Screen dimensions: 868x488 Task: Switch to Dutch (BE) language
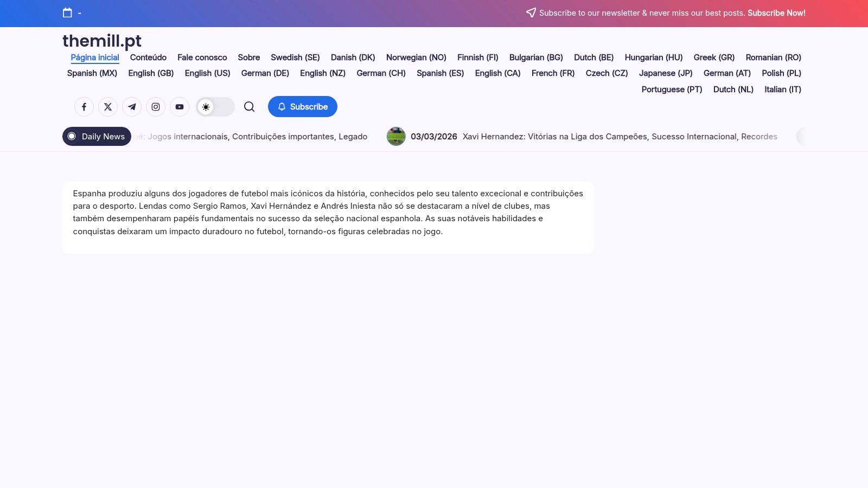594,57
